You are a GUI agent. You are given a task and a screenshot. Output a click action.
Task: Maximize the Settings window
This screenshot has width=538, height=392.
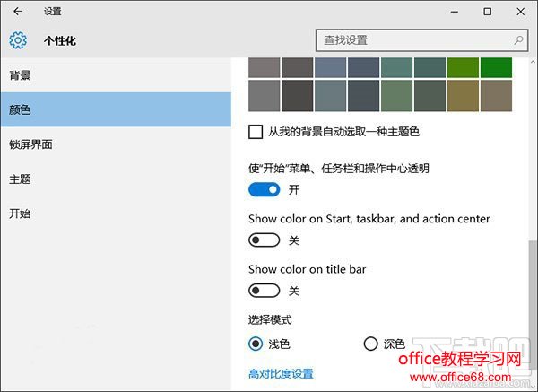(487, 12)
